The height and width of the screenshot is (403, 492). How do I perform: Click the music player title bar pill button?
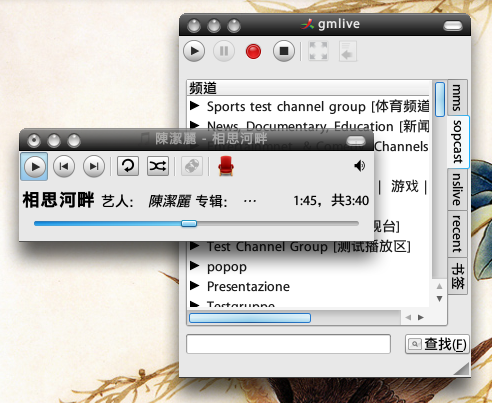(356, 141)
